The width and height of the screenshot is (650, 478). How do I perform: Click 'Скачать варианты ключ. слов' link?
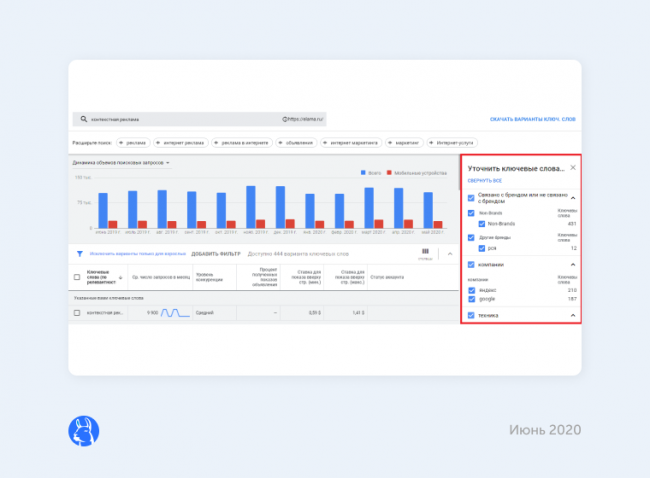[x=532, y=119]
